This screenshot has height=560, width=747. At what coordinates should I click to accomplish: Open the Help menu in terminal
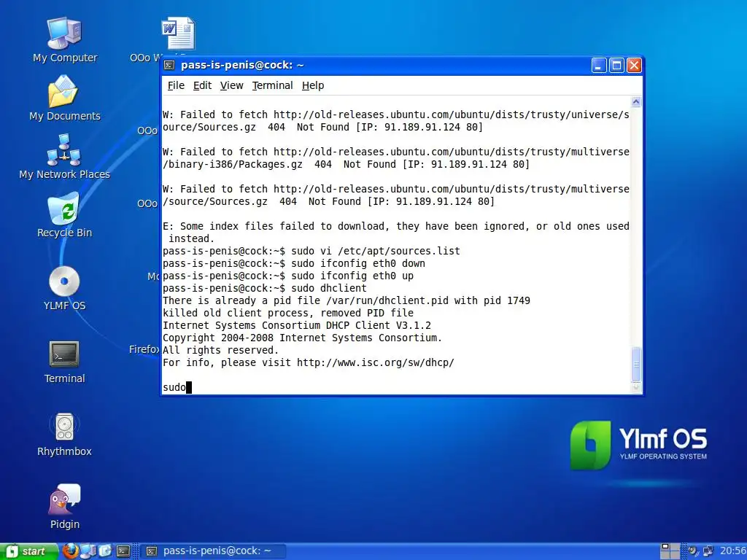click(312, 85)
